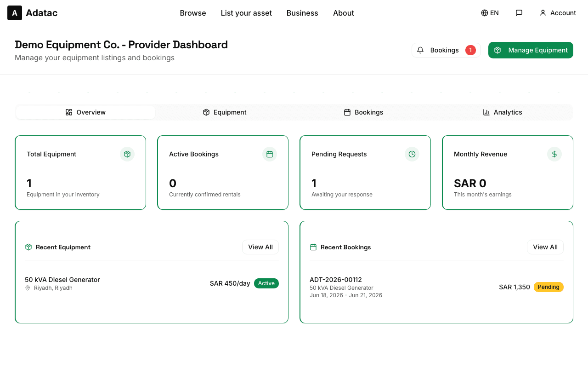Switch to the Bookings tab

pos(363,112)
